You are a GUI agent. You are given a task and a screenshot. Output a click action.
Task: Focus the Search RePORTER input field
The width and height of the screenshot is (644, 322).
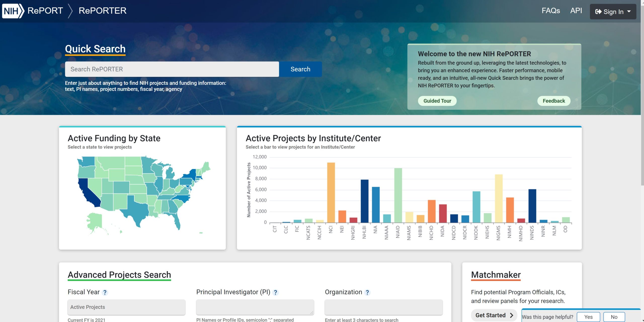tap(172, 69)
